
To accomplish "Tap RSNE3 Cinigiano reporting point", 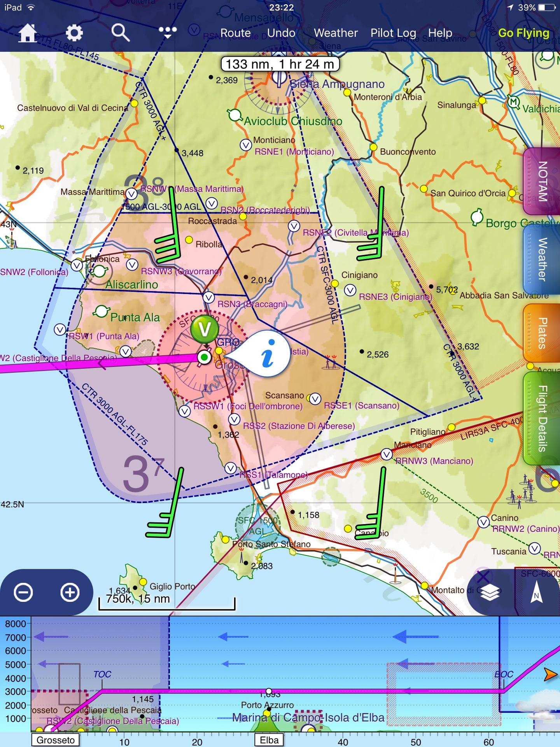I will click(x=350, y=290).
